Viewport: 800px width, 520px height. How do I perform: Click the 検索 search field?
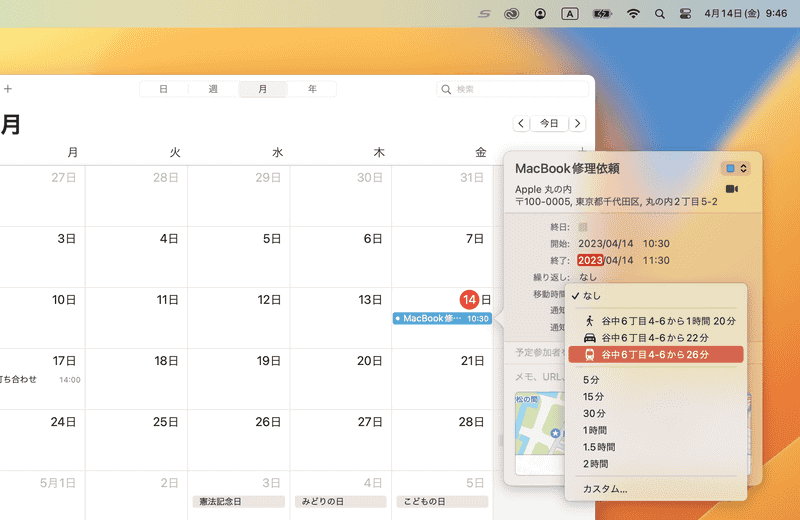(513, 89)
